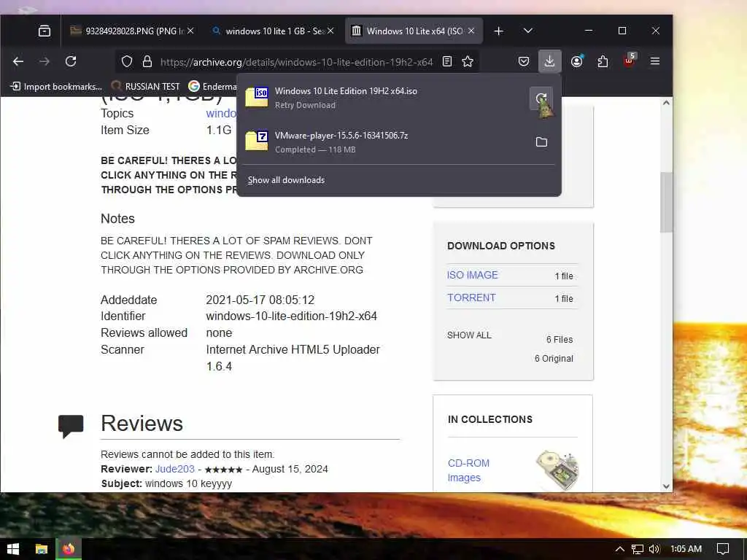Switch to windows 10 lite 1 GB search tab

[274, 31]
